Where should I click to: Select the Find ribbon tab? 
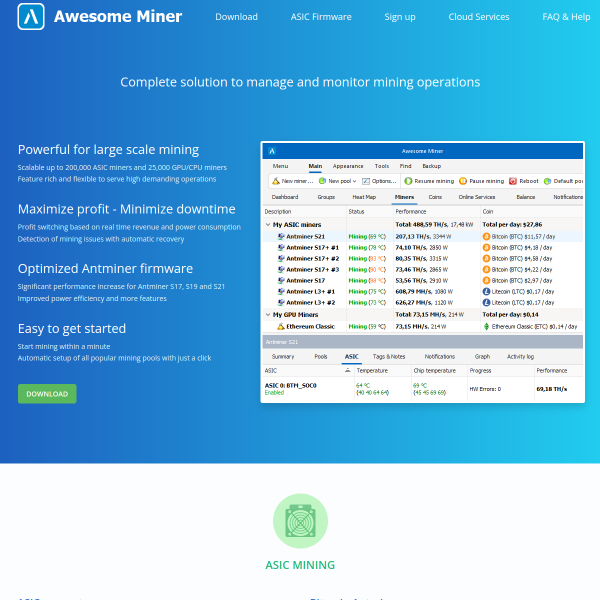406,166
